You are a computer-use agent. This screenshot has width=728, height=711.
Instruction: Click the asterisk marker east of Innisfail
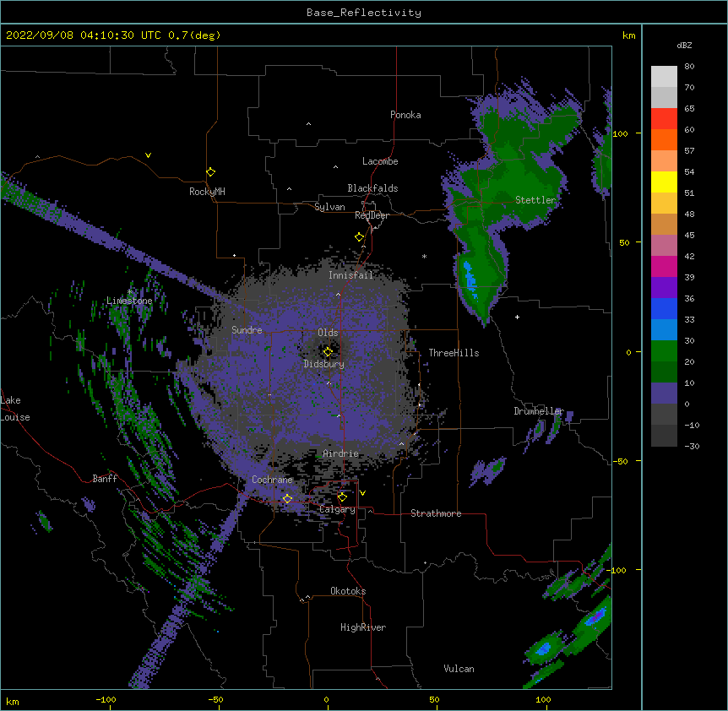pyautogui.click(x=424, y=256)
